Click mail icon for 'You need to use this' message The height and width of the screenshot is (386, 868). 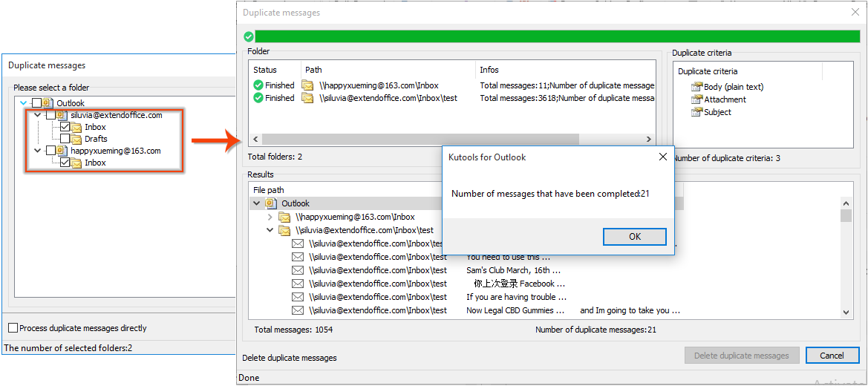pos(298,257)
